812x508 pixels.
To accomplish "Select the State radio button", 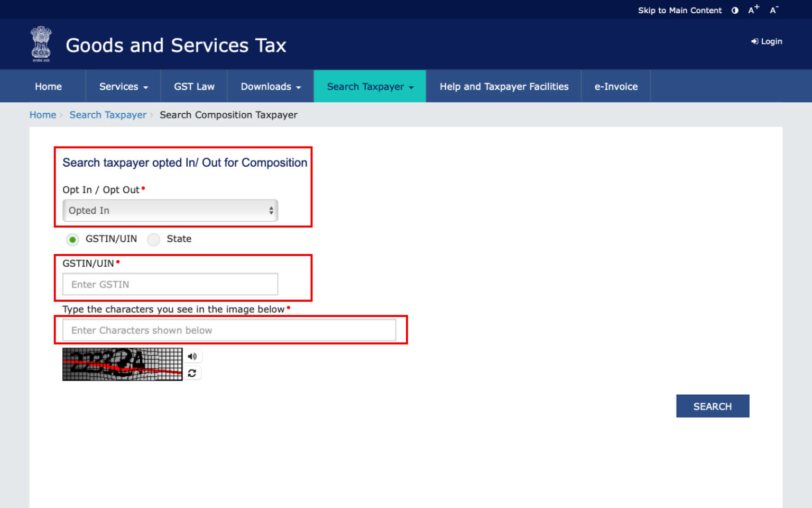I will 153,239.
